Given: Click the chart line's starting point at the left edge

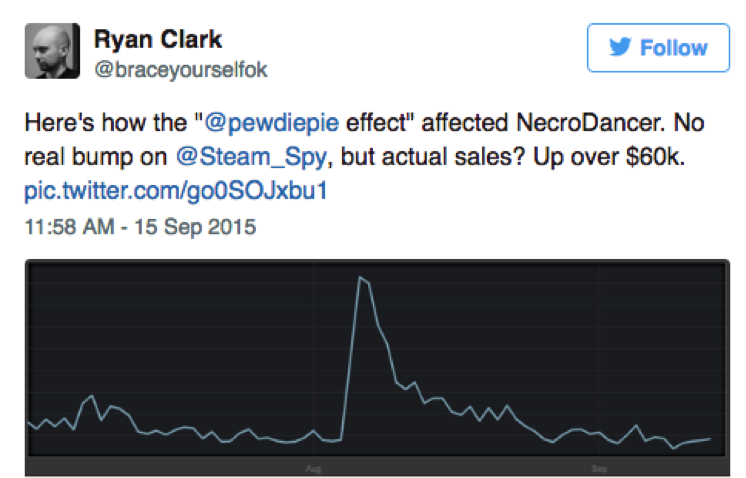Looking at the screenshot, I should click(x=30, y=423).
